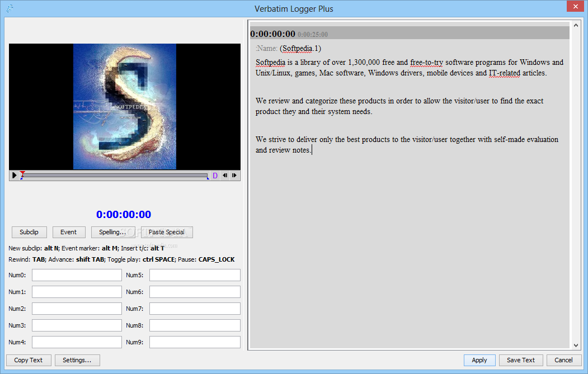Click the Event button
This screenshot has width=588, height=374.
69,232
